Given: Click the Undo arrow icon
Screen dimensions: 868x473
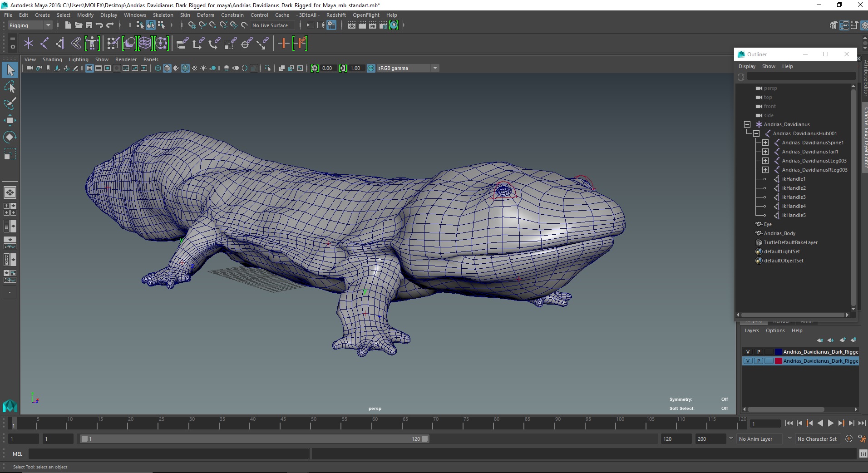Looking at the screenshot, I should click(x=99, y=25).
